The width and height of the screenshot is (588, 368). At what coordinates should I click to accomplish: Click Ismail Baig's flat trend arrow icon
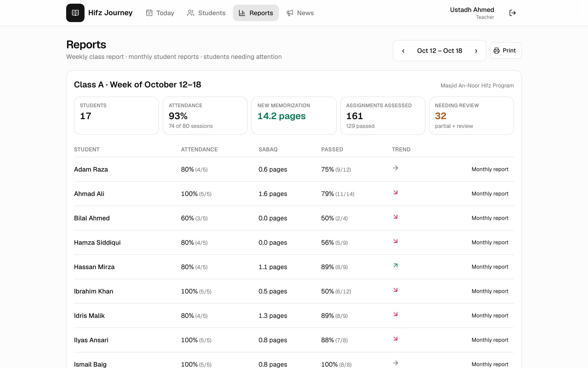tap(395, 363)
